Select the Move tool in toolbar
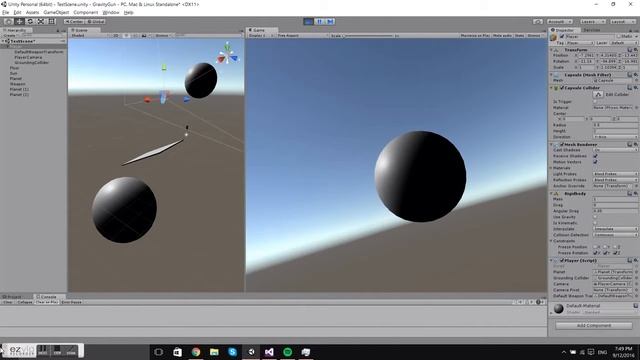Image resolution: width=640 pixels, height=360 pixels. pos(19,21)
